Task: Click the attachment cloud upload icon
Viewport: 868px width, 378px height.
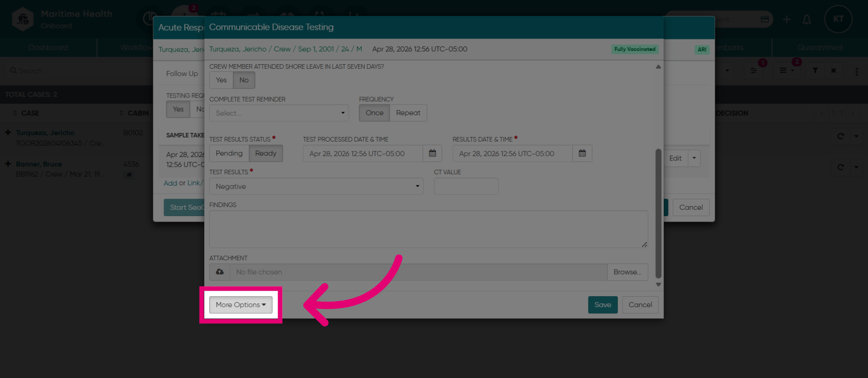Action: pyautogui.click(x=220, y=272)
